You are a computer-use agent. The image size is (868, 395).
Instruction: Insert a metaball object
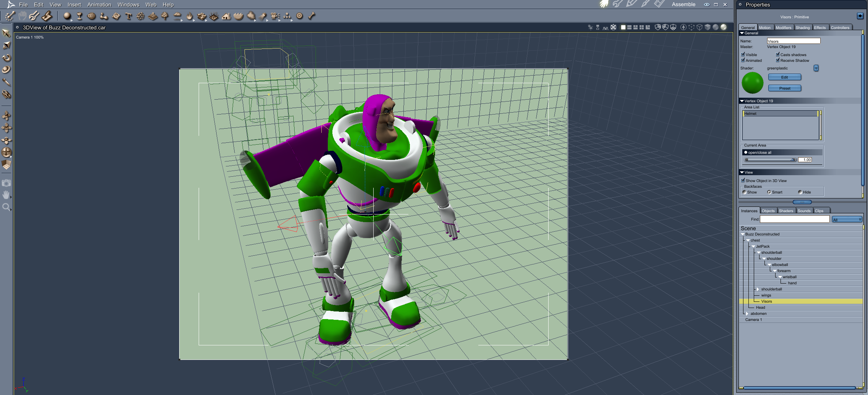(x=104, y=16)
